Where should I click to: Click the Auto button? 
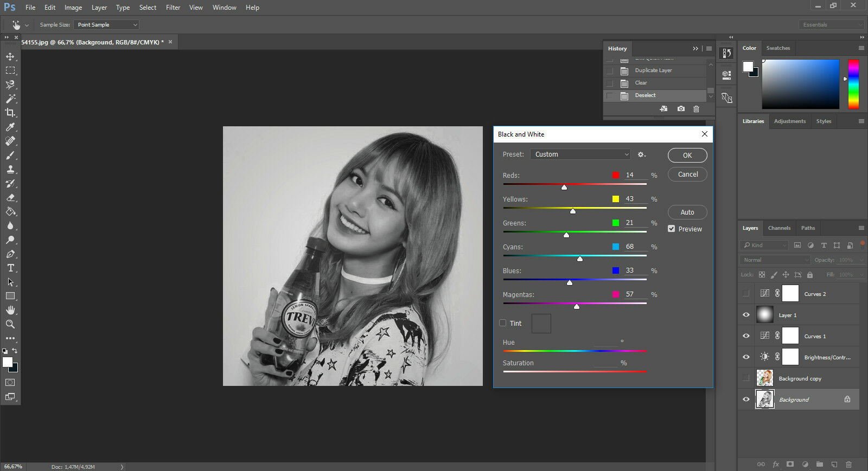click(x=687, y=212)
